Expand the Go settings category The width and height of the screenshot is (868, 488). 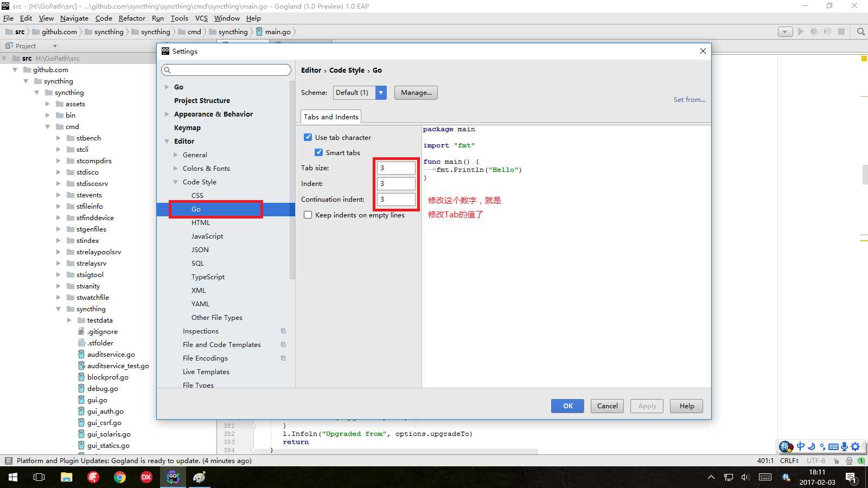(x=167, y=87)
